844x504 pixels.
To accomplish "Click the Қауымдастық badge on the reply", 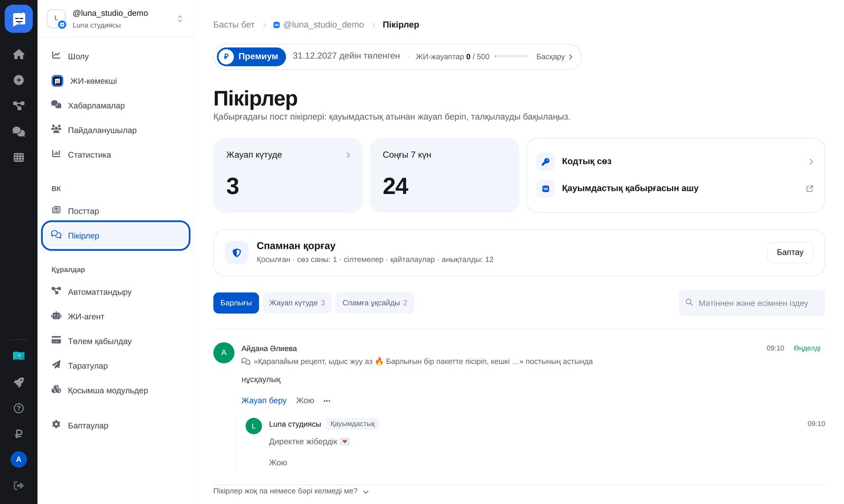I will 352,424.
